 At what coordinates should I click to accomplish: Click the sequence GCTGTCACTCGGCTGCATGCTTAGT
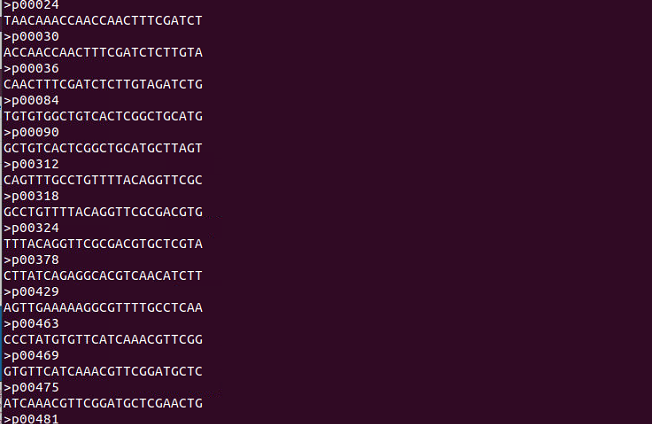(x=103, y=148)
